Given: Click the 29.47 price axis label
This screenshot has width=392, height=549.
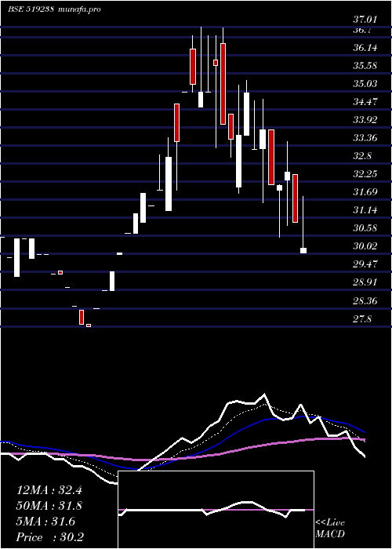Looking at the screenshot, I should click(365, 264).
